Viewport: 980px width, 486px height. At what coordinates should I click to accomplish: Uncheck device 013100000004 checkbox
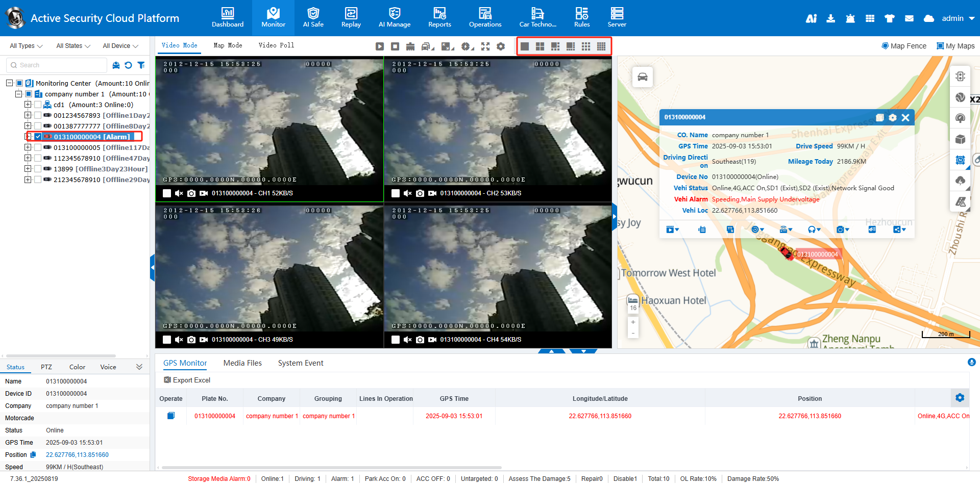tap(38, 137)
